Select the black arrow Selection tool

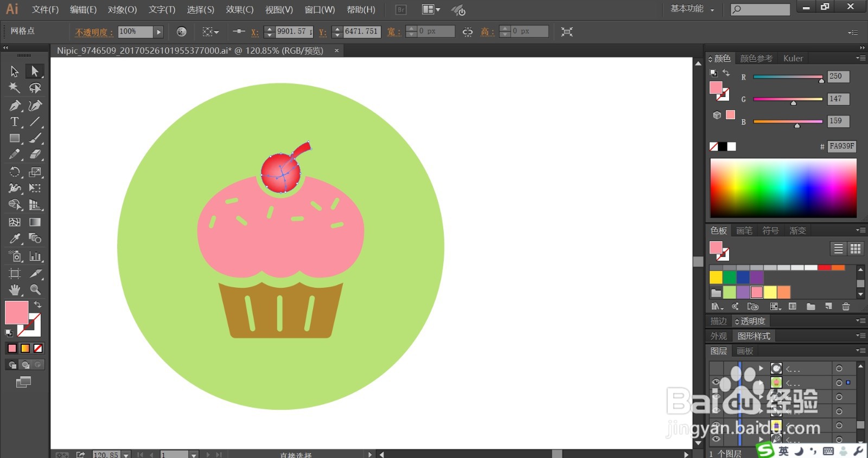pos(15,72)
